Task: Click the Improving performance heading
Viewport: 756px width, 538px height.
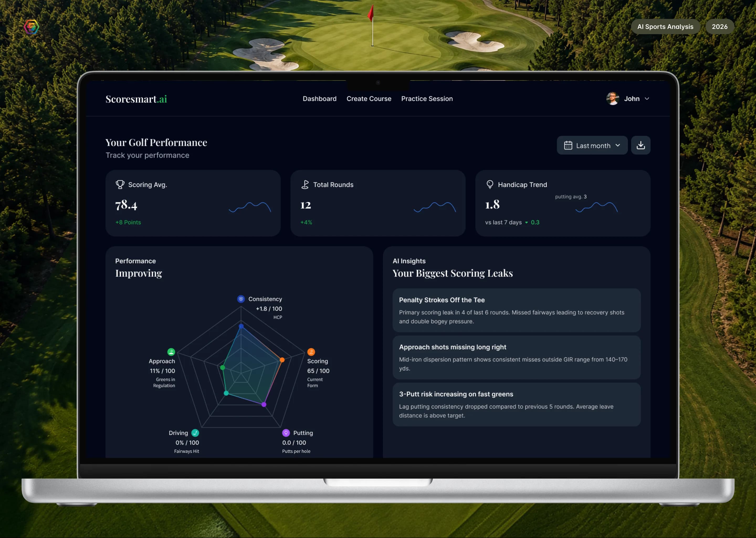Action: [x=138, y=273]
